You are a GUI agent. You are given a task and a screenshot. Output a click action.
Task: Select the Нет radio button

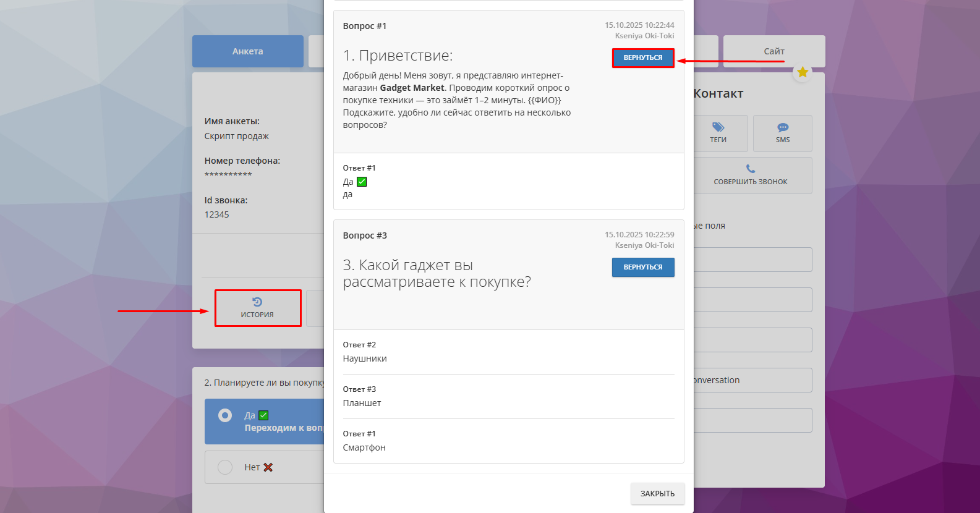point(225,467)
